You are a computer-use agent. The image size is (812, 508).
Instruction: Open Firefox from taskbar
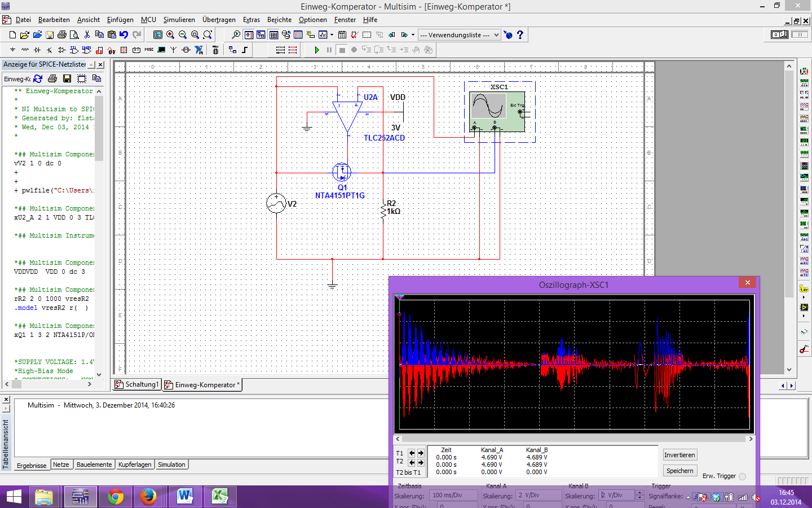(148, 497)
